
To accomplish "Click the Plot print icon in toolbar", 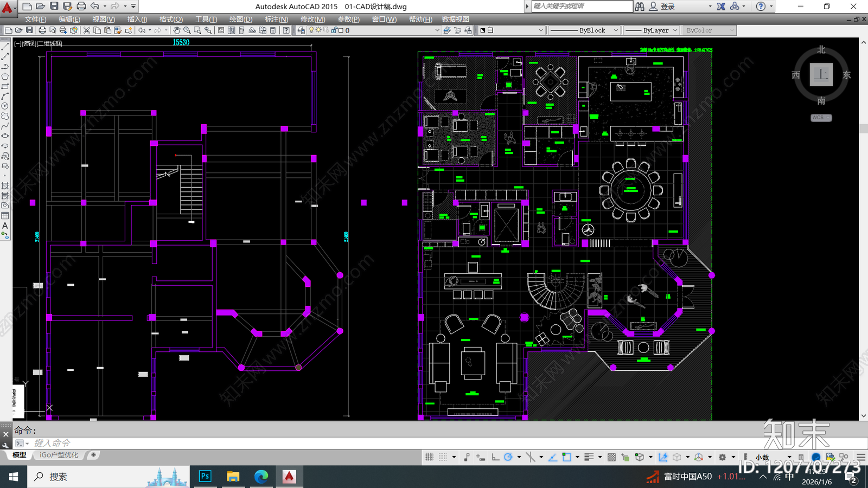I will (x=42, y=30).
